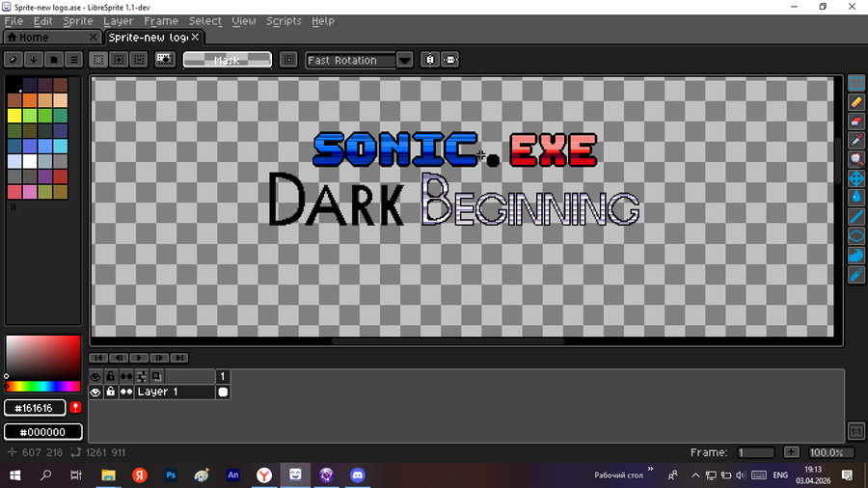Go to previous frame
This screenshot has width=868, height=488.
tap(119, 358)
